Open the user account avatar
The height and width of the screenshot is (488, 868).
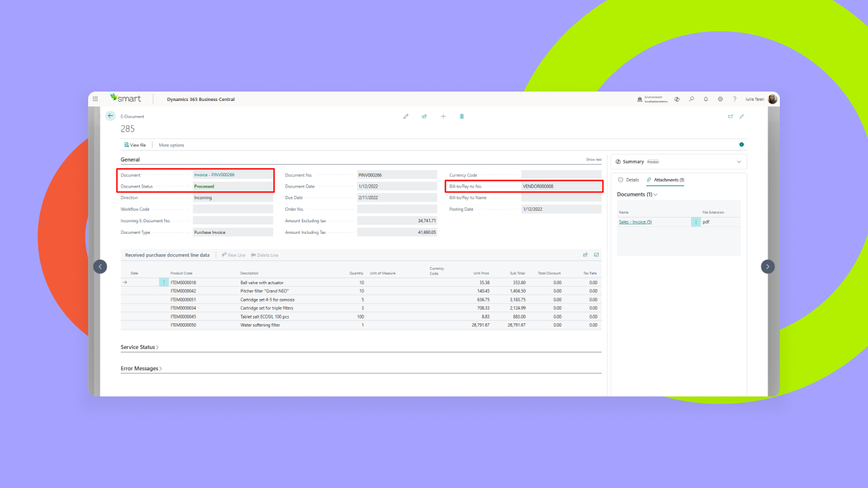click(x=772, y=99)
